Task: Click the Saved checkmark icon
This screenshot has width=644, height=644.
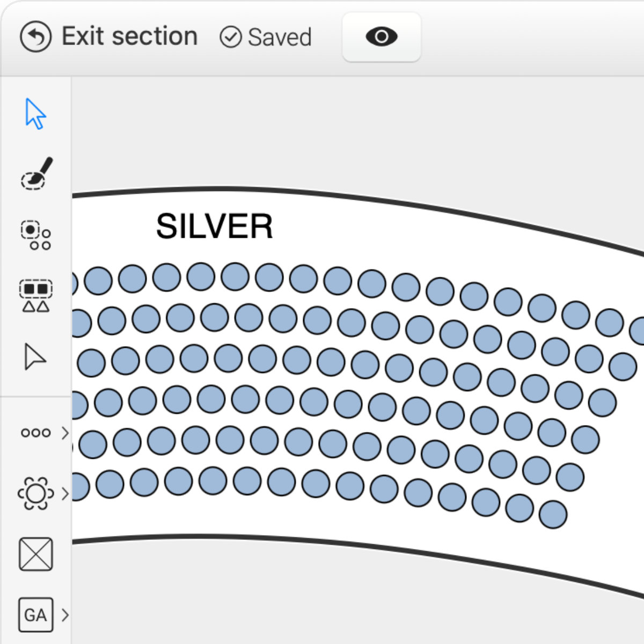Action: tap(231, 38)
